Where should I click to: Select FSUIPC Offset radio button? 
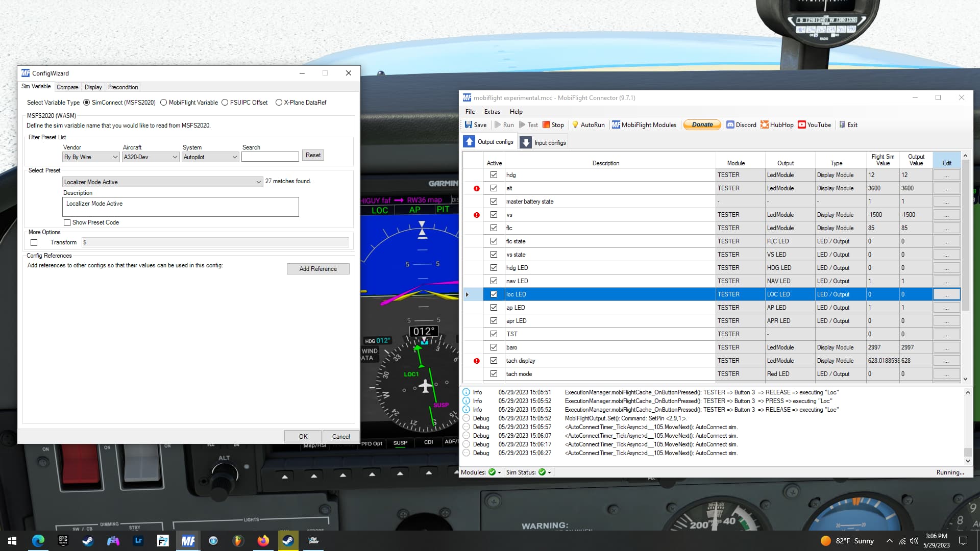(225, 103)
